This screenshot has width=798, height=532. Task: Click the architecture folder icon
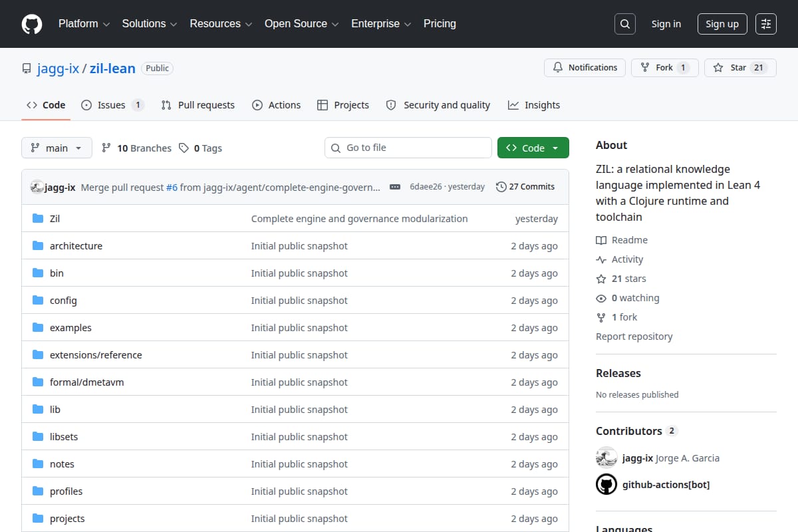[38, 246]
